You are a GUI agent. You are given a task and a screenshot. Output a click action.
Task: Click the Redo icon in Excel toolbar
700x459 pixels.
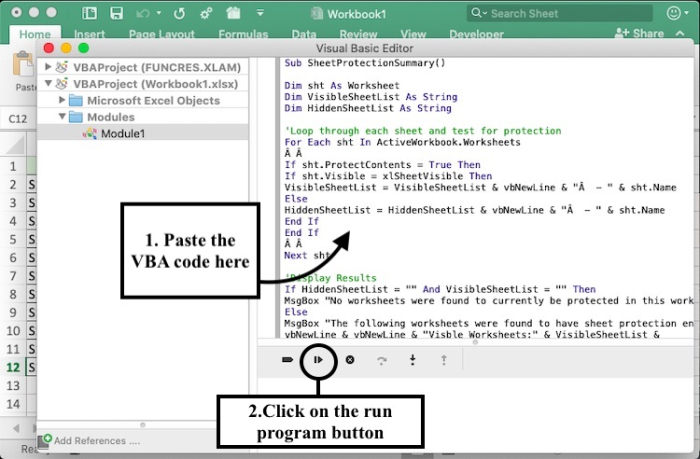(179, 13)
